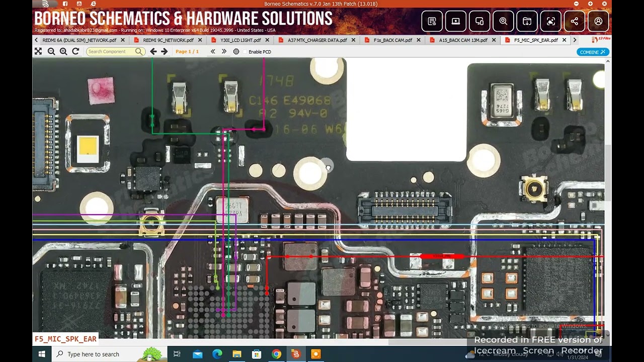Click the yellow LED flash component

[88, 145]
